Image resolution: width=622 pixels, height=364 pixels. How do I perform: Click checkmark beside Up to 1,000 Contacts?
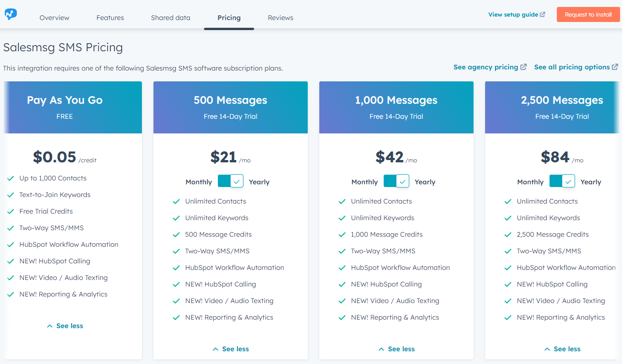point(11,179)
